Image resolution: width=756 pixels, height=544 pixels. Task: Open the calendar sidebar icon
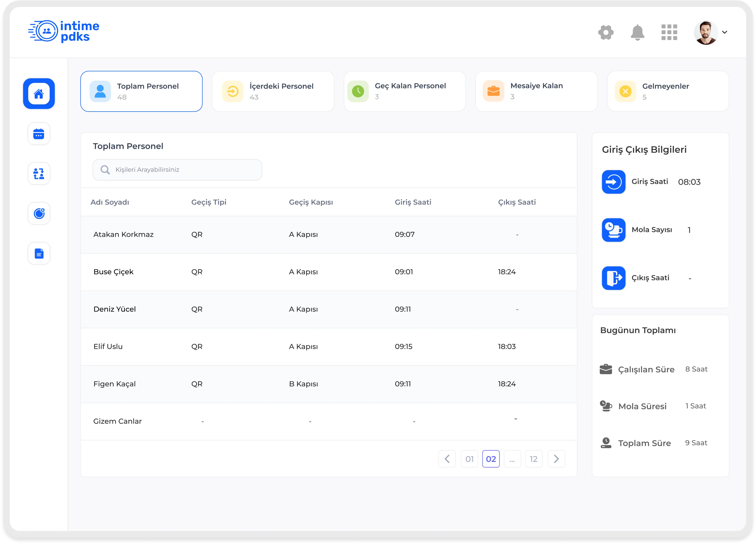39,134
